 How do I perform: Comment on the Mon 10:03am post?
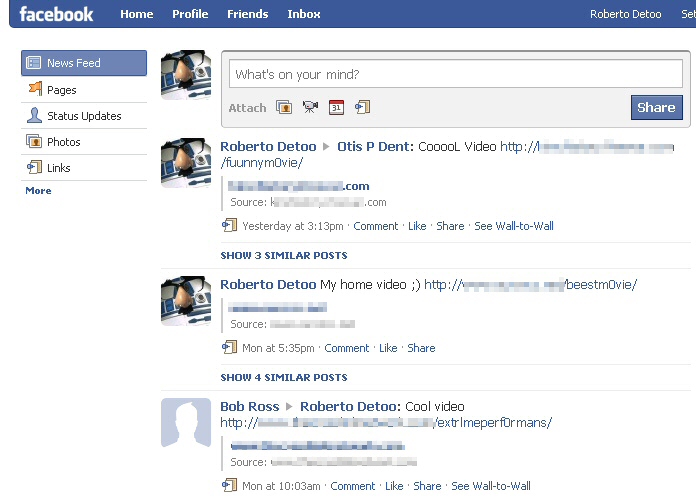click(352, 486)
